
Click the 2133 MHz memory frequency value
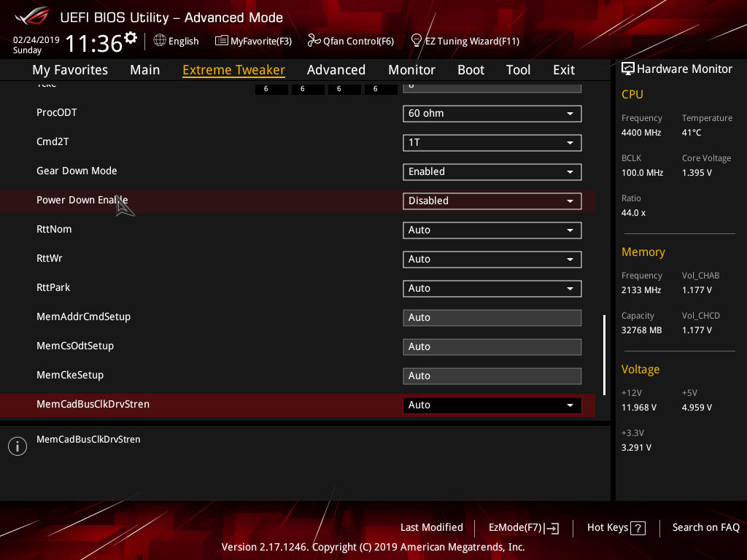641,290
